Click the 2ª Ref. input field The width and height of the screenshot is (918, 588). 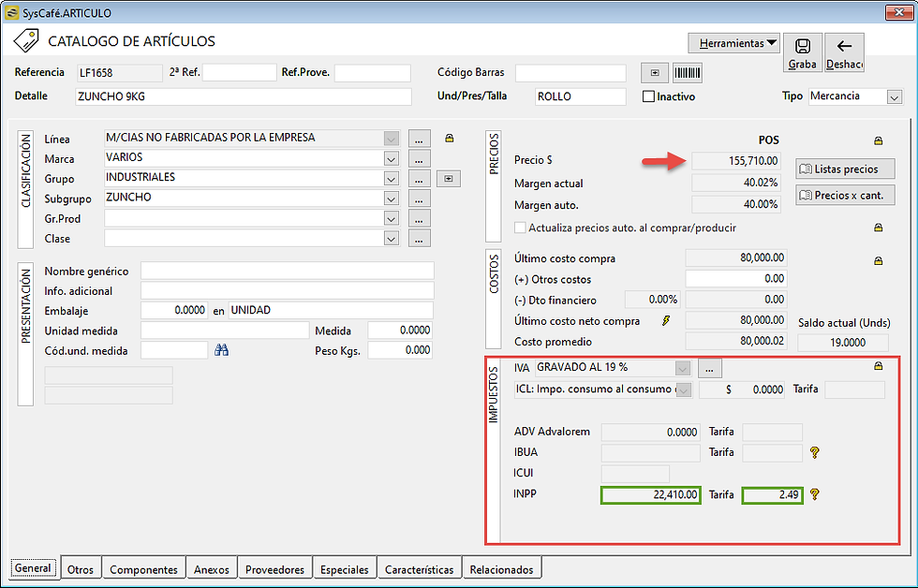coord(240,72)
